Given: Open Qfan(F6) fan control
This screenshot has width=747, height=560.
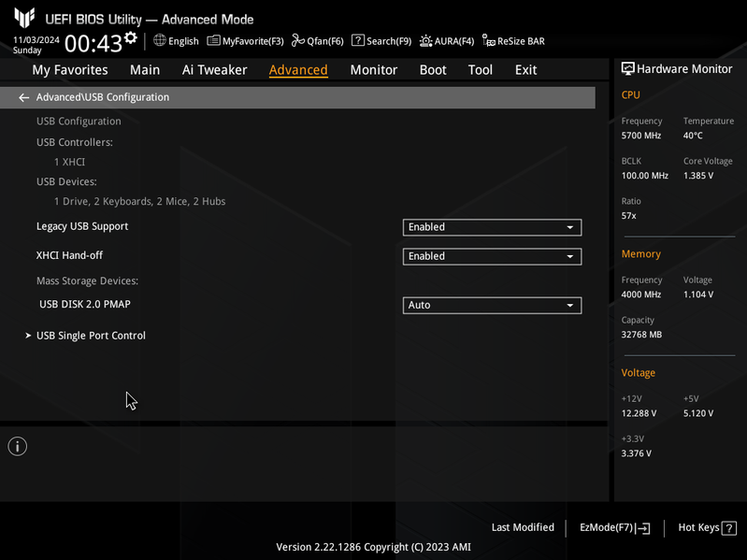Looking at the screenshot, I should tap(317, 41).
